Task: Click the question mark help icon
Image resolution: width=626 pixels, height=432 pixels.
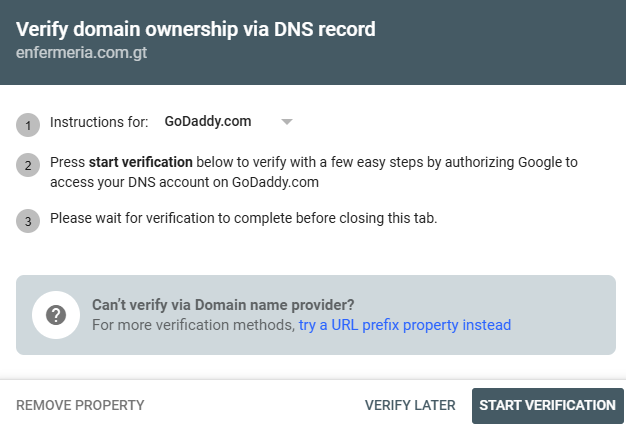Action: 56,315
